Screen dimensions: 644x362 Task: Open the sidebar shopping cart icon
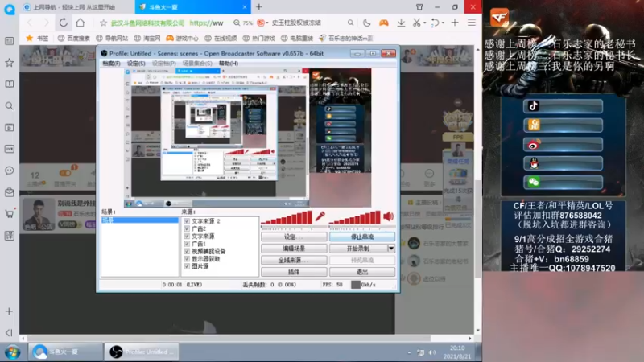pos(9,214)
